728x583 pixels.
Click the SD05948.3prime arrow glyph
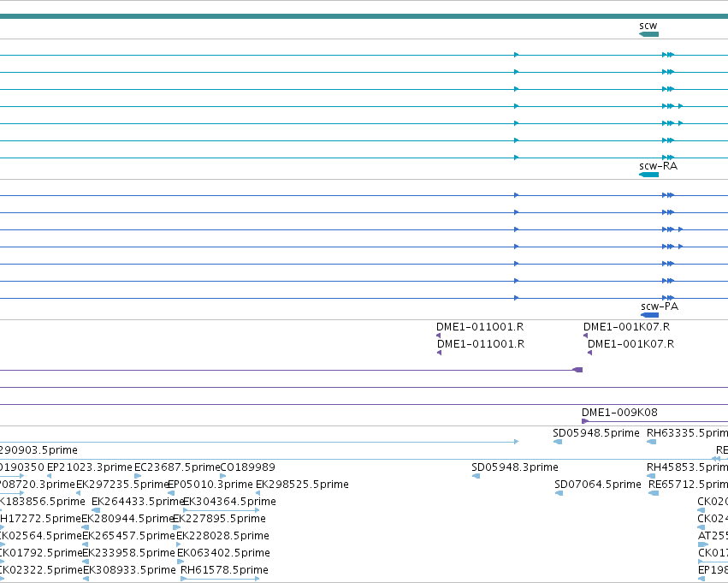pos(476,476)
